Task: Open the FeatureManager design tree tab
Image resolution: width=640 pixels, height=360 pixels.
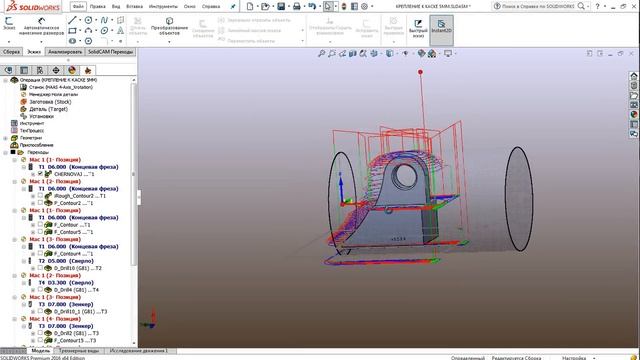Action: (8, 70)
